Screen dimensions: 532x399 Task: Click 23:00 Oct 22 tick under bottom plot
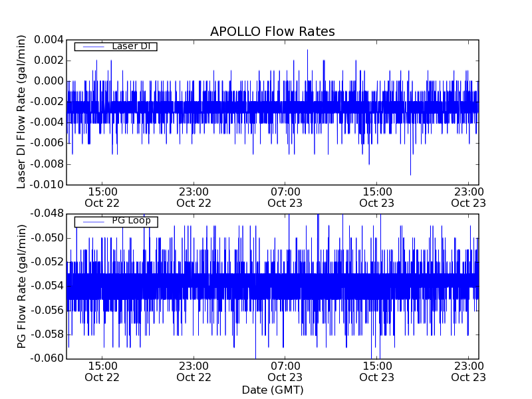[194, 371]
